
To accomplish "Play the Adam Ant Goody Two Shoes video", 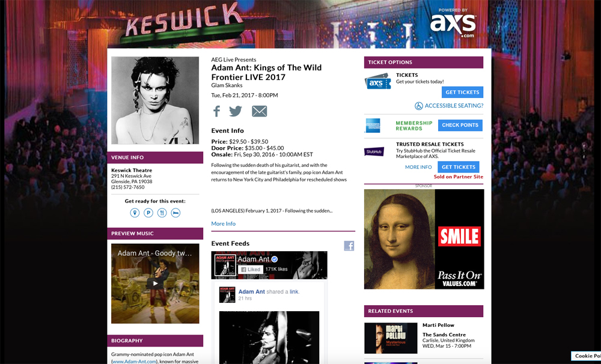I will point(155,284).
